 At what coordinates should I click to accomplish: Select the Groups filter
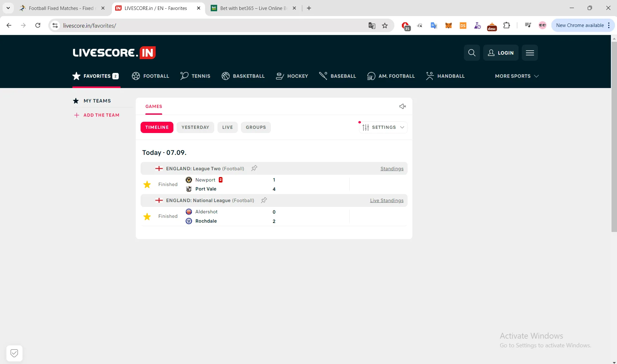click(x=256, y=127)
